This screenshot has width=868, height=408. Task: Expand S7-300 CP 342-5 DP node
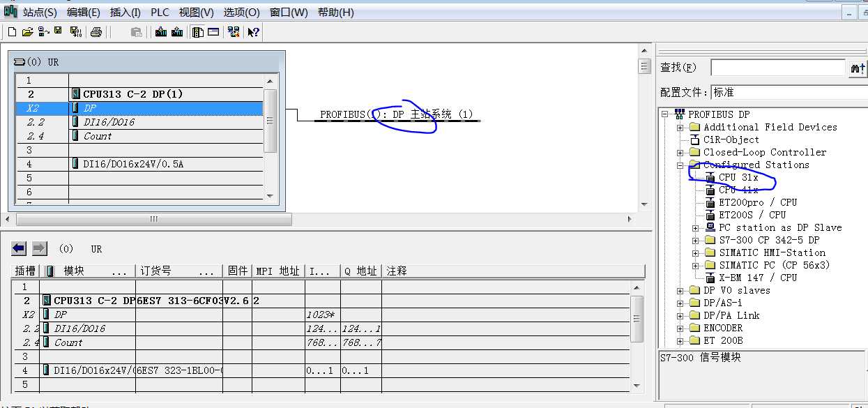(696, 240)
